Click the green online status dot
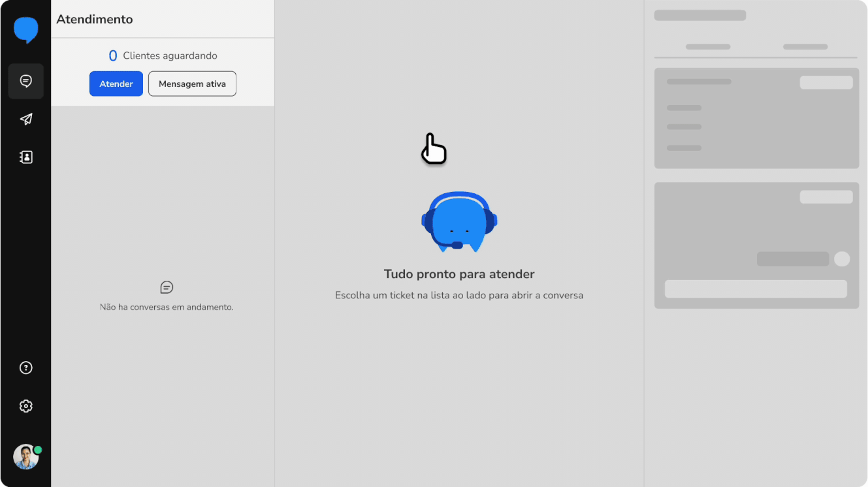Image resolution: width=868 pixels, height=487 pixels. [38, 450]
